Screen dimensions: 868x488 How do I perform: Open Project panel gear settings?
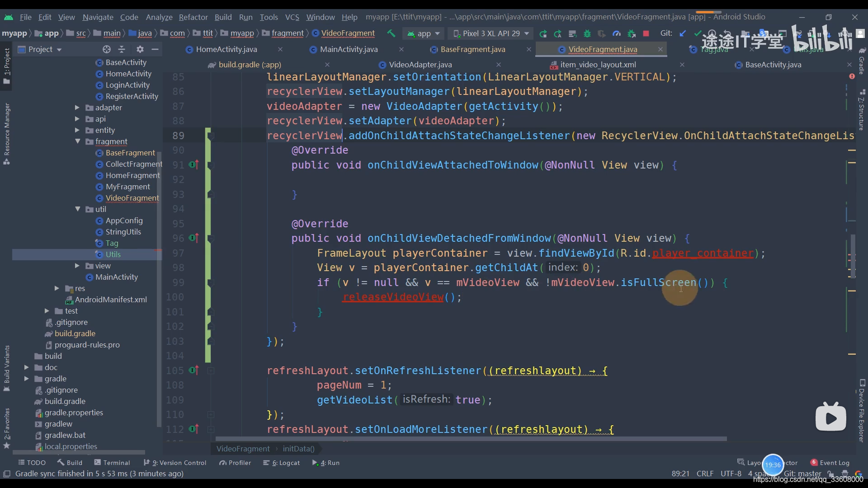(140, 49)
